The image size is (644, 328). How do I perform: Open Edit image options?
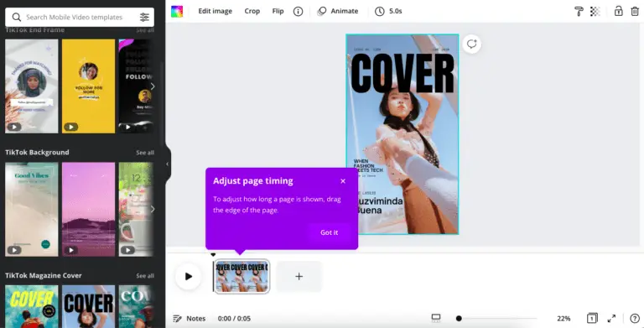coord(216,11)
